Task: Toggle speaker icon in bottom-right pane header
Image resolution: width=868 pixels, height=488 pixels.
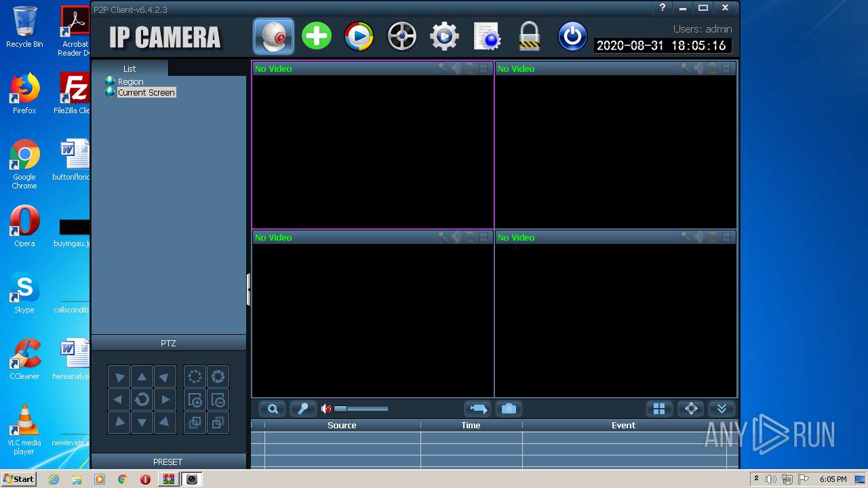Action: pos(699,237)
